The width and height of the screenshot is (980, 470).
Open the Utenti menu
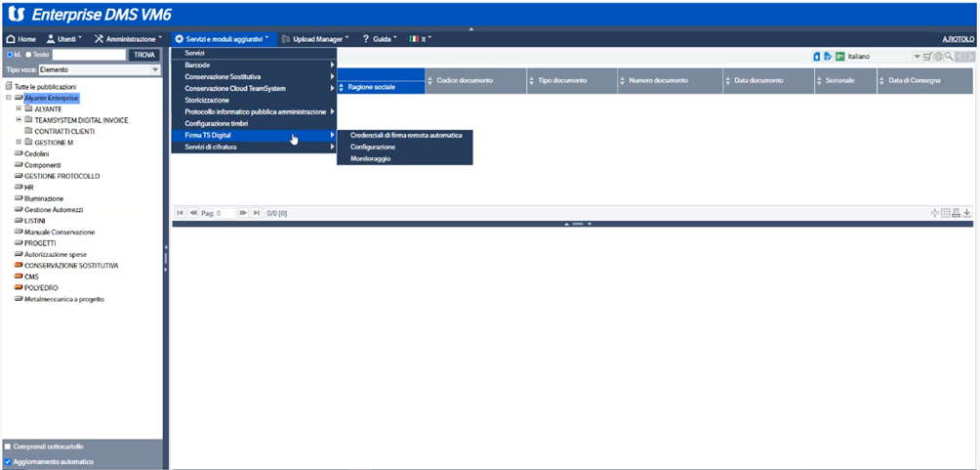click(64, 39)
